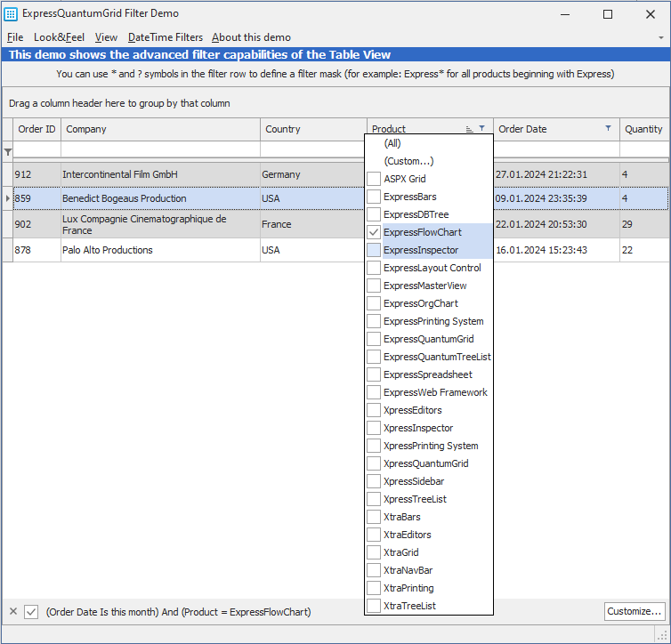
Task: Check the ExpressQuantumTreeList item
Action: (374, 357)
